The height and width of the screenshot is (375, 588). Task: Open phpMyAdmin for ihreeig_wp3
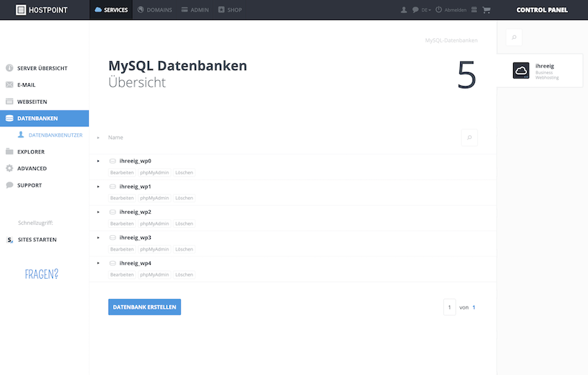click(x=154, y=249)
